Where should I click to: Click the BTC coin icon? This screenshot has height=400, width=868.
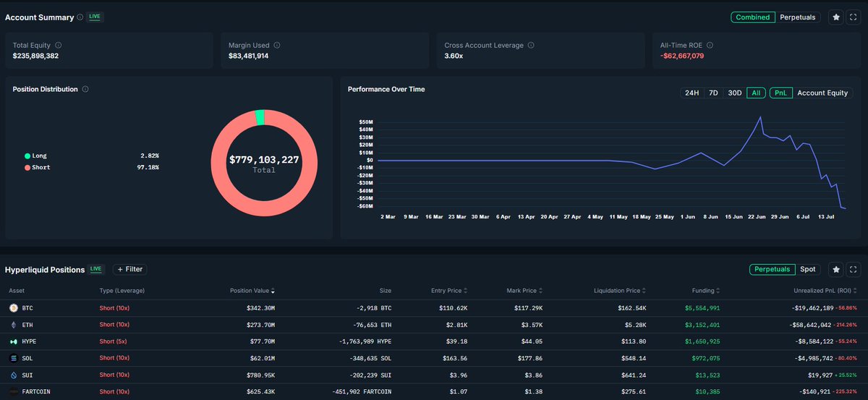click(x=13, y=307)
